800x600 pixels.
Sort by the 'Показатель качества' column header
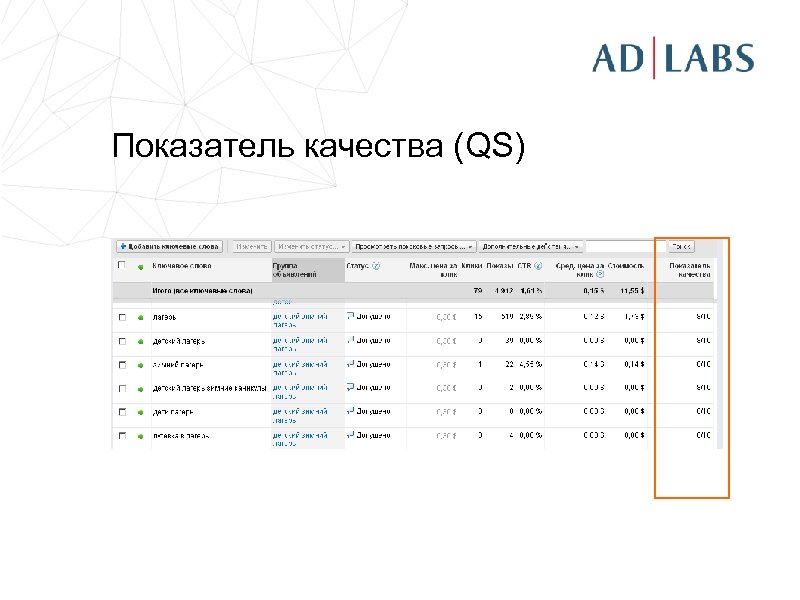(x=690, y=268)
